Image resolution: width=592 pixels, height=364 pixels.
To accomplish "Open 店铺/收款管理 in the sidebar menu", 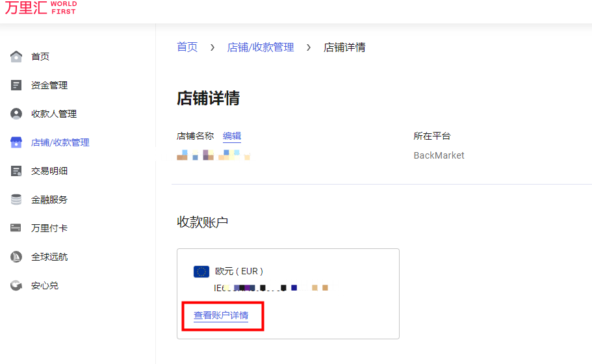I will tap(60, 142).
